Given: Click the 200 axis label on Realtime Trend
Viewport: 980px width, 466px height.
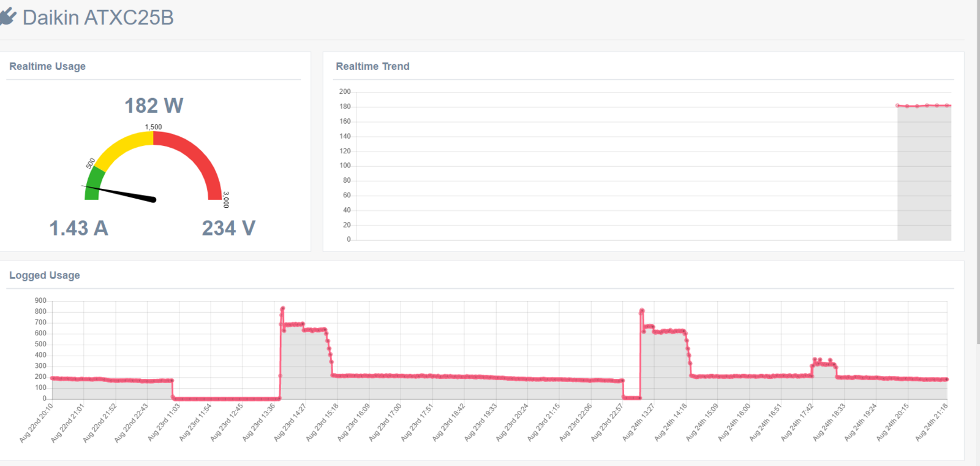Looking at the screenshot, I should [345, 91].
